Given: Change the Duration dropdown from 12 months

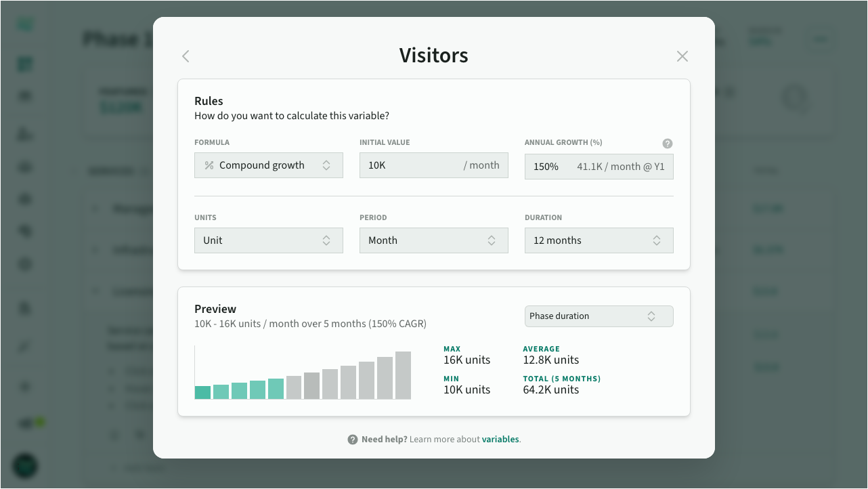Looking at the screenshot, I should tap(599, 240).
